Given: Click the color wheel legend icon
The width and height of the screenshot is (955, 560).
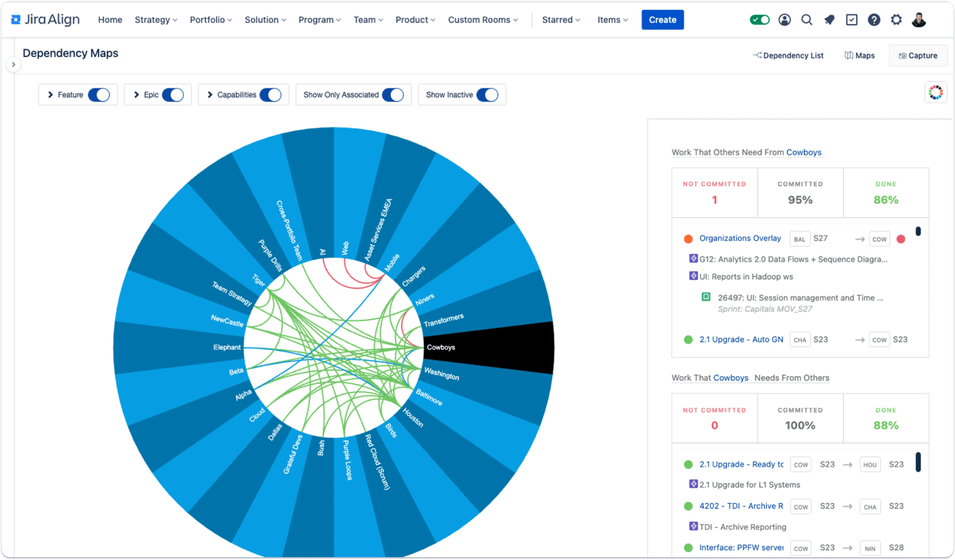Looking at the screenshot, I should [x=936, y=92].
